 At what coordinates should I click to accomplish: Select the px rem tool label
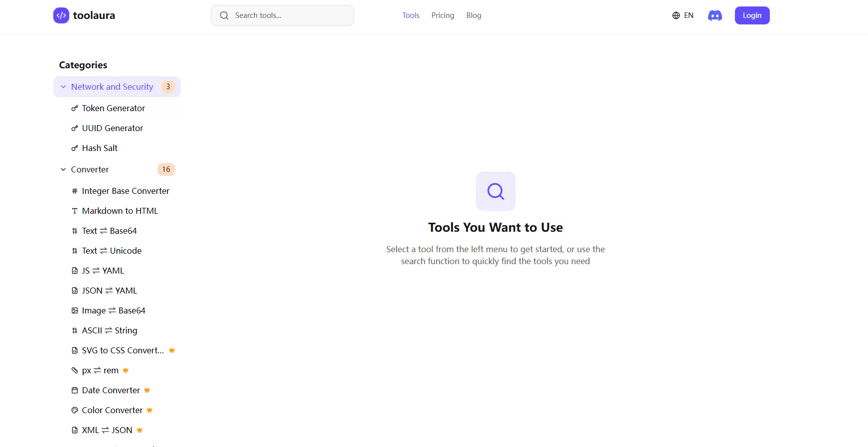coord(100,370)
